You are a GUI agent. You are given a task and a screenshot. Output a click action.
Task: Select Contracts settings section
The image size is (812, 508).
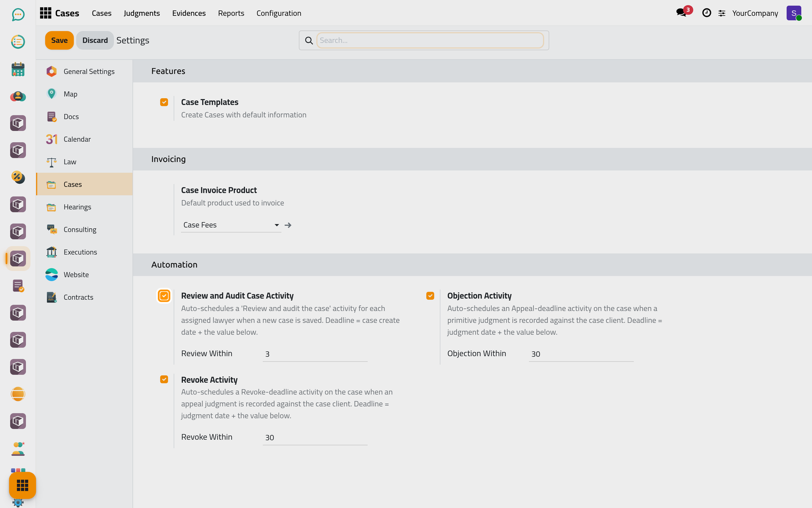85,297
